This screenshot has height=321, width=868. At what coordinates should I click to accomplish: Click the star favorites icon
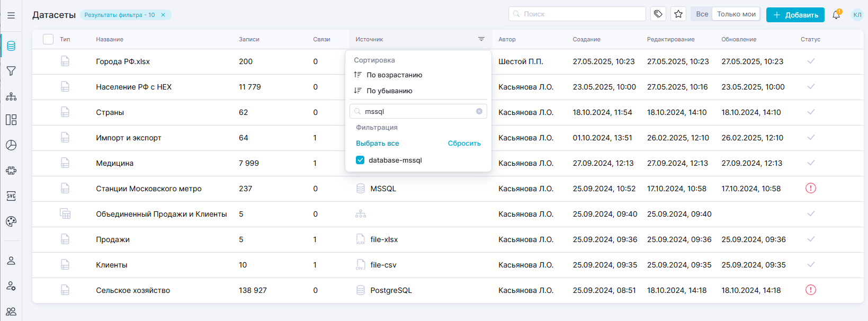[x=678, y=14]
